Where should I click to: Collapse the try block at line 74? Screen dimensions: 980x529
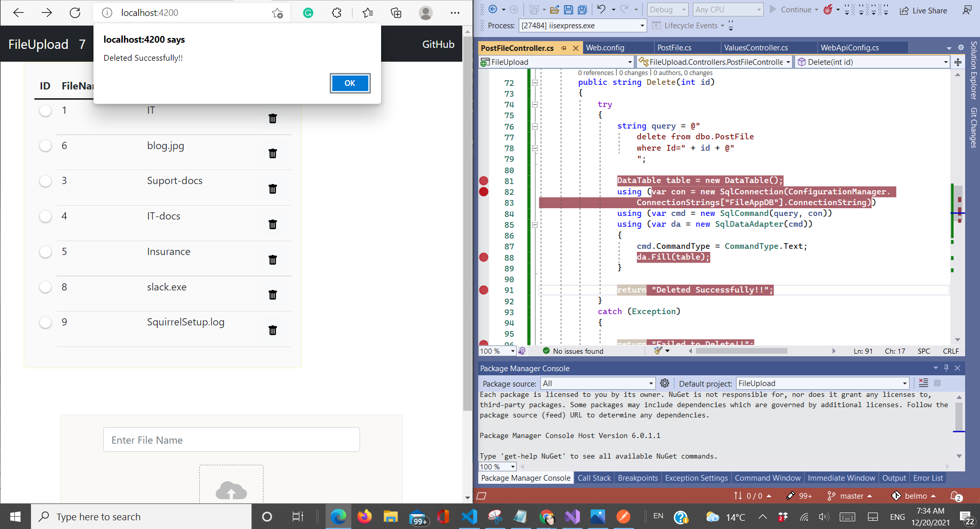coord(535,104)
